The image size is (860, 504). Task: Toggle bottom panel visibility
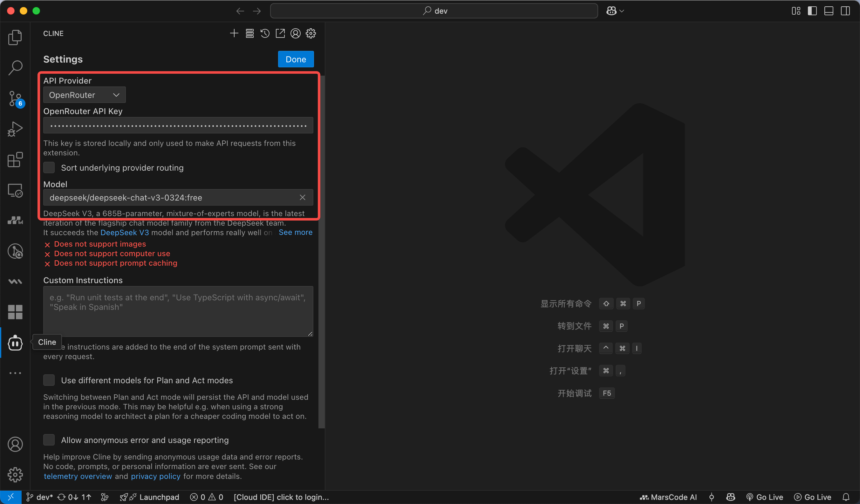pos(829,11)
